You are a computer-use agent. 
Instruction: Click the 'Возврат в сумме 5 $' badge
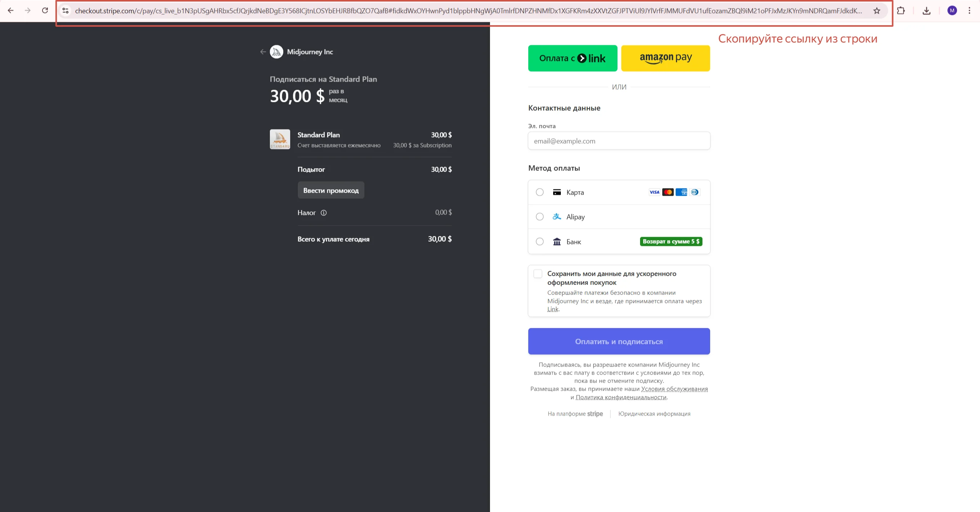pyautogui.click(x=671, y=242)
